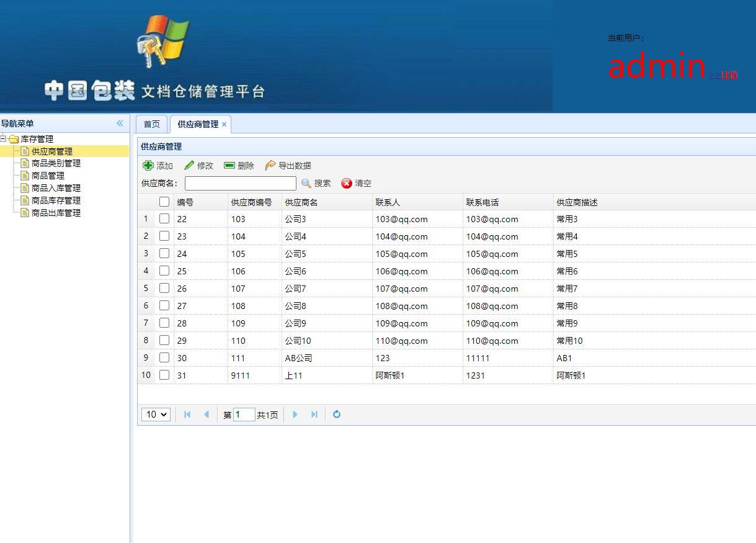The height and width of the screenshot is (543, 756).
Task: Click the 搜索 magnifier search icon
Action: tap(306, 183)
